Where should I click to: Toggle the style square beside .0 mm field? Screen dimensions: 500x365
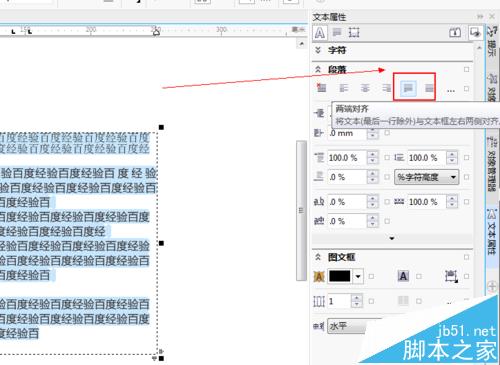[x=387, y=133]
